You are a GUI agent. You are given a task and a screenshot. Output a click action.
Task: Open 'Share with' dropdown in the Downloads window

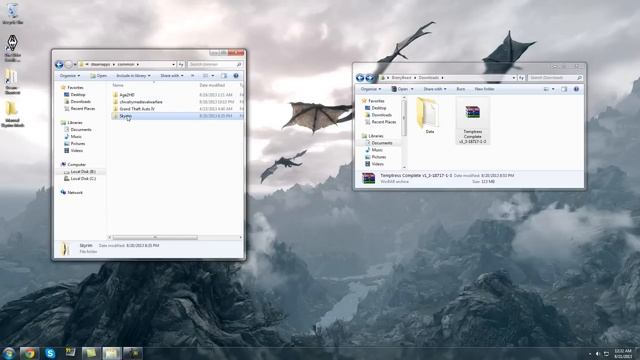point(435,89)
